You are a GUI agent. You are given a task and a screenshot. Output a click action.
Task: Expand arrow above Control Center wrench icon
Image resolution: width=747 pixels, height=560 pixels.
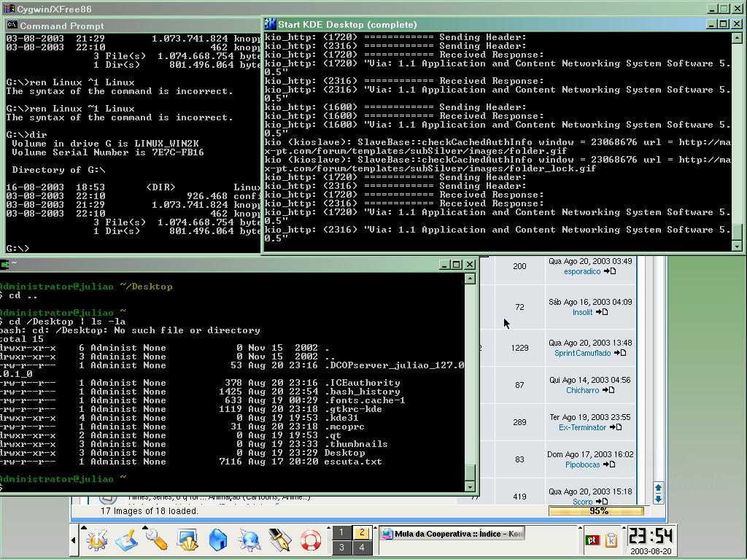coord(145,527)
